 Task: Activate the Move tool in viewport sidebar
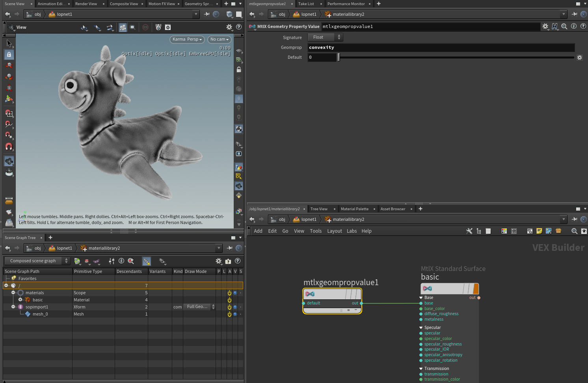(9, 65)
